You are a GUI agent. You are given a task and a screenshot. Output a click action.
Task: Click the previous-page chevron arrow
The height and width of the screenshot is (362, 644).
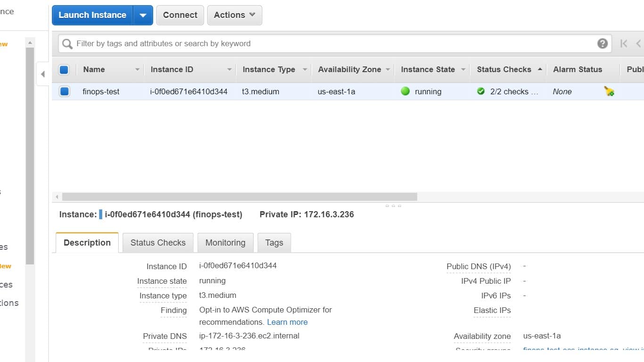click(637, 43)
